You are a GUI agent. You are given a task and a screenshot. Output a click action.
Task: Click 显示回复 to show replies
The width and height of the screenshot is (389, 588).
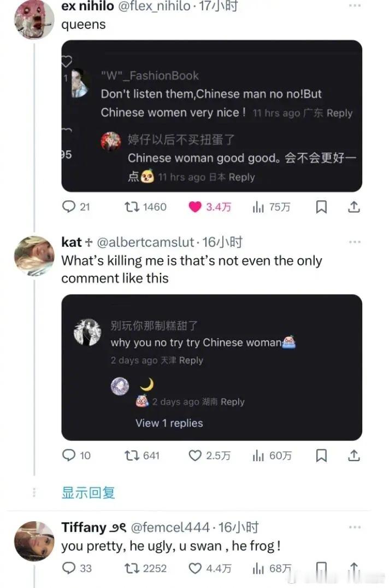pos(88,492)
